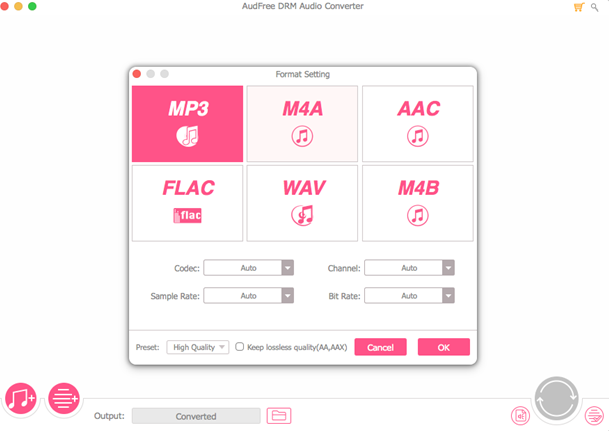Screen dimensions: 609x431
Task: Choose the M4A output format
Action: (302, 123)
